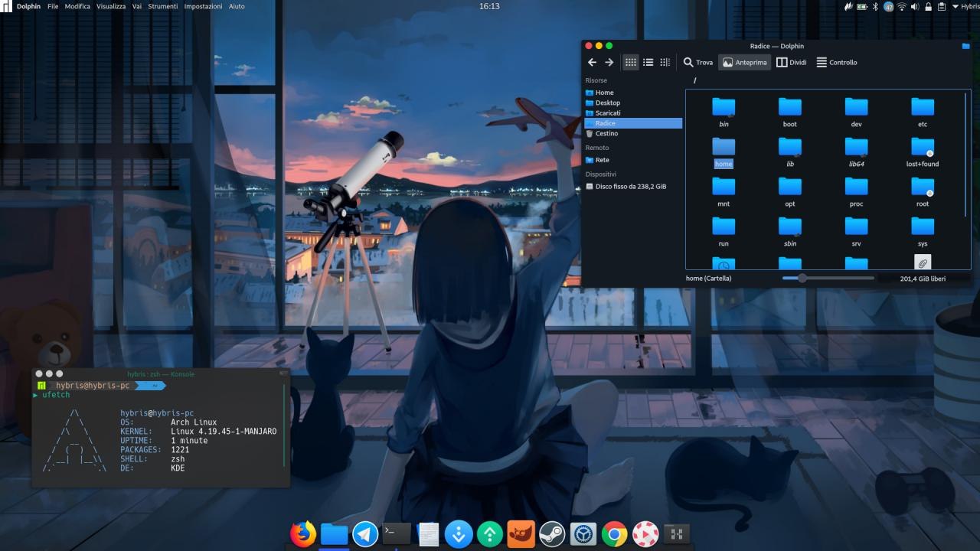Open the Trova search tool
980x551 pixels.
tap(698, 63)
